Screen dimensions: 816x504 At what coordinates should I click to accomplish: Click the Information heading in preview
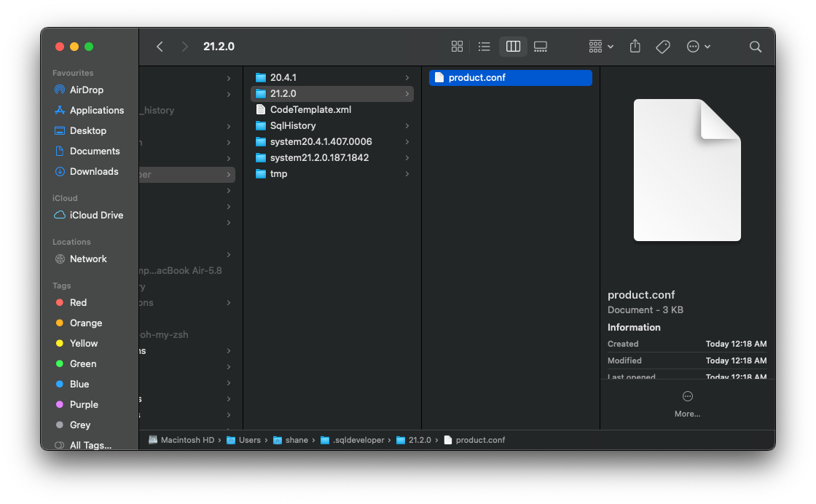[x=634, y=327]
